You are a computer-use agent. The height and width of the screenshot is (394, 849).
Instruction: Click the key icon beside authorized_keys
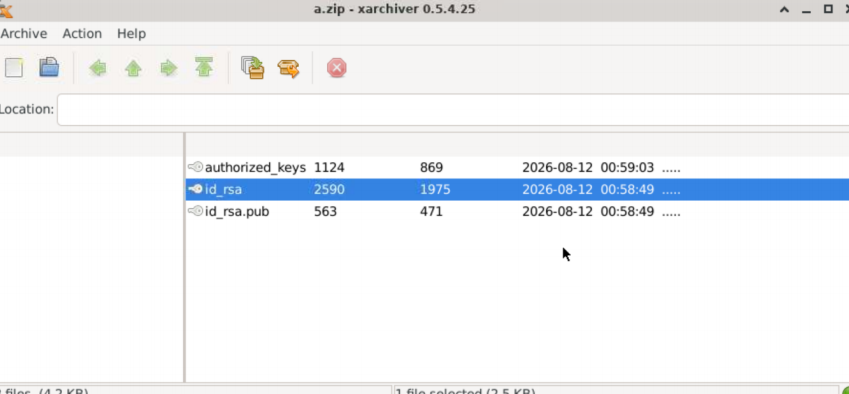195,167
